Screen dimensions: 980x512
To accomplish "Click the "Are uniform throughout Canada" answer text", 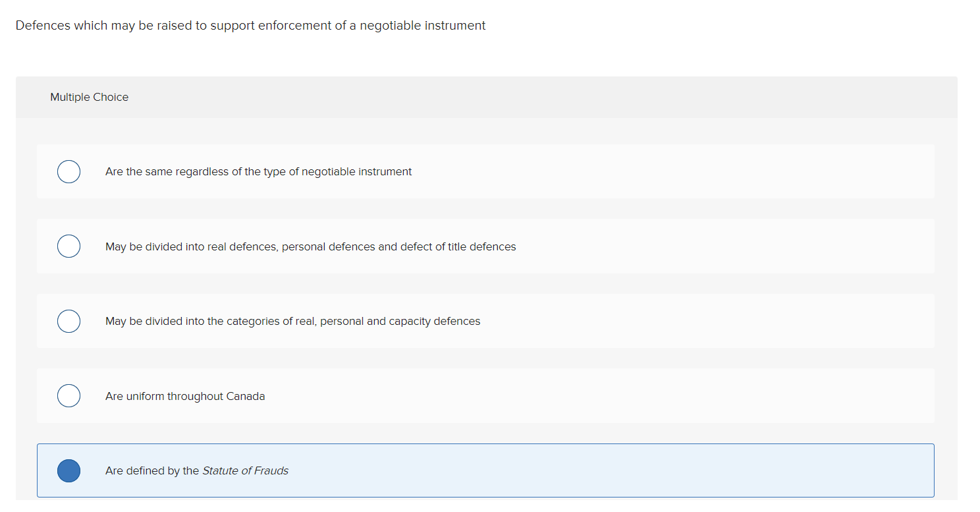I will pyautogui.click(x=185, y=395).
